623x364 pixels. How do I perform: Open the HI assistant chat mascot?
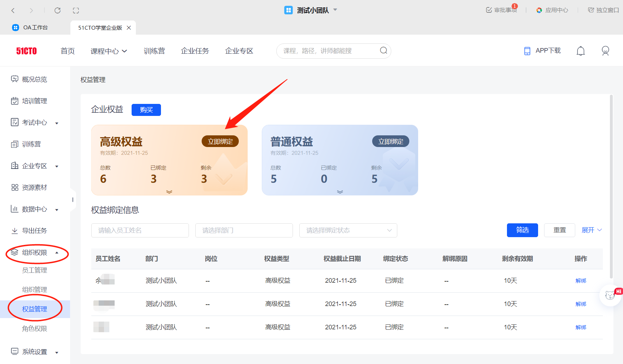pyautogui.click(x=611, y=295)
